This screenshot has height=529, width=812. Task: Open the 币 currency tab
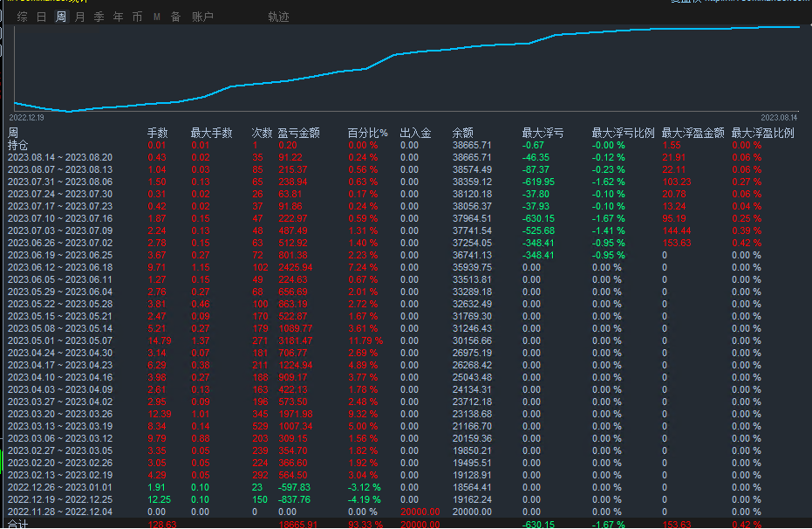(x=137, y=17)
